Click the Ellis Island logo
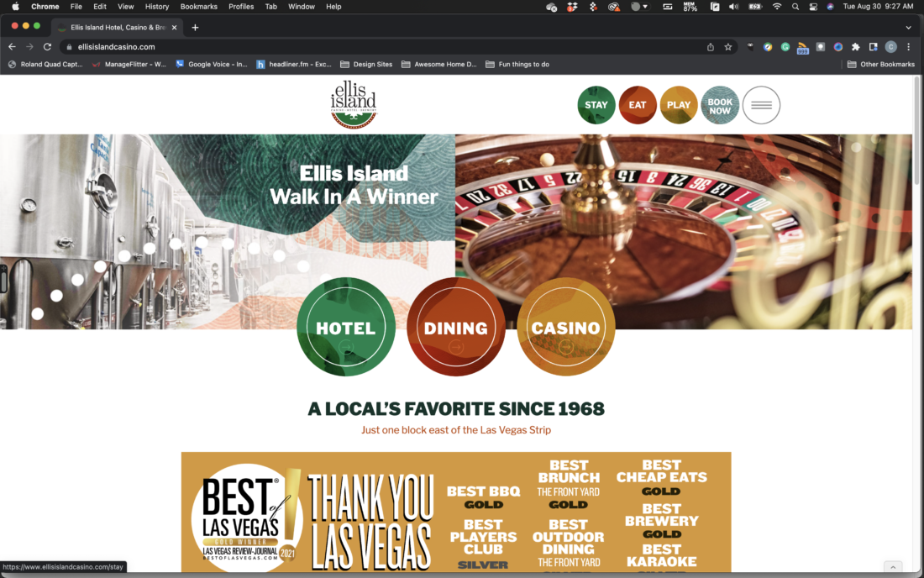This screenshot has width=924, height=578. [354, 105]
